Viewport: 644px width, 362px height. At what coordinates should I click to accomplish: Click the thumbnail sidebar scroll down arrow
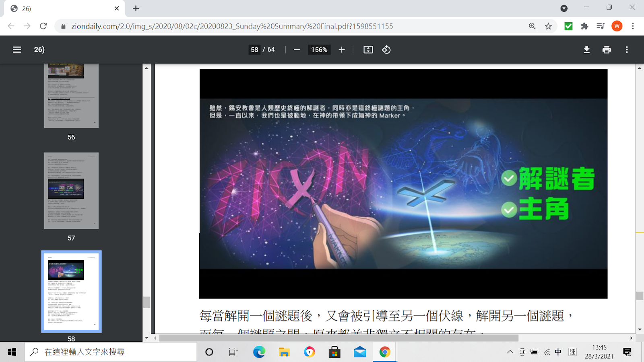click(147, 338)
